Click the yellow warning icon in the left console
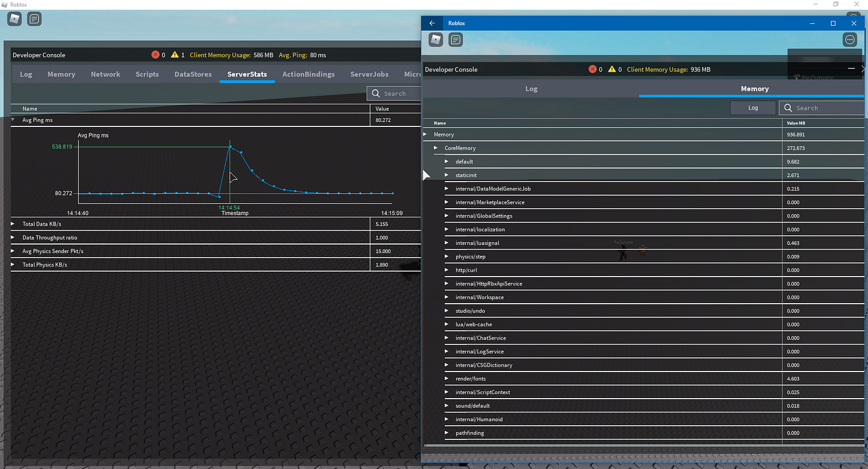 (x=174, y=55)
